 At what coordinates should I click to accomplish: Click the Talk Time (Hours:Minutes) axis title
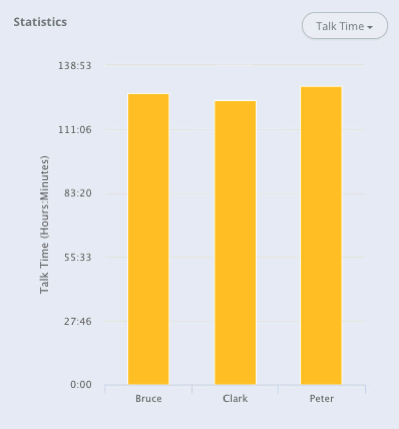[44, 224]
